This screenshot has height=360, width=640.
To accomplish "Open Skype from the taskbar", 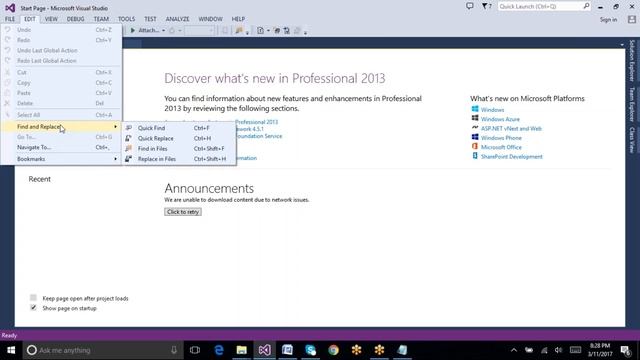I will (310, 350).
